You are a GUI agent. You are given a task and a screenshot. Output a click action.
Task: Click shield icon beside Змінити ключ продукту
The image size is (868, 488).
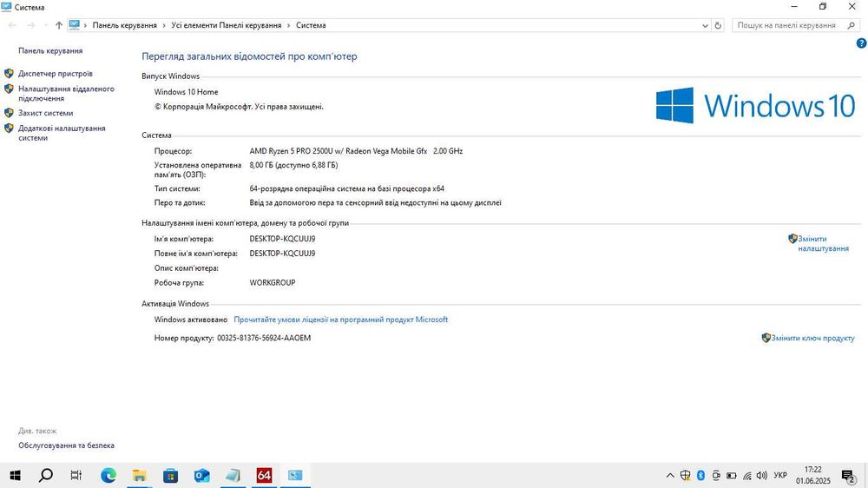766,338
